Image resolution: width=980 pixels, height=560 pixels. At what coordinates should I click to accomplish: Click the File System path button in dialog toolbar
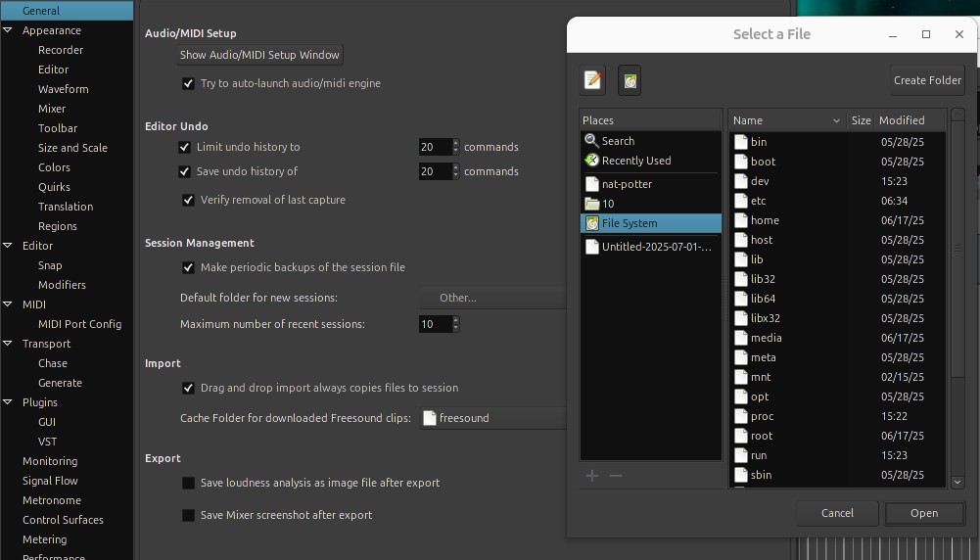click(630, 80)
